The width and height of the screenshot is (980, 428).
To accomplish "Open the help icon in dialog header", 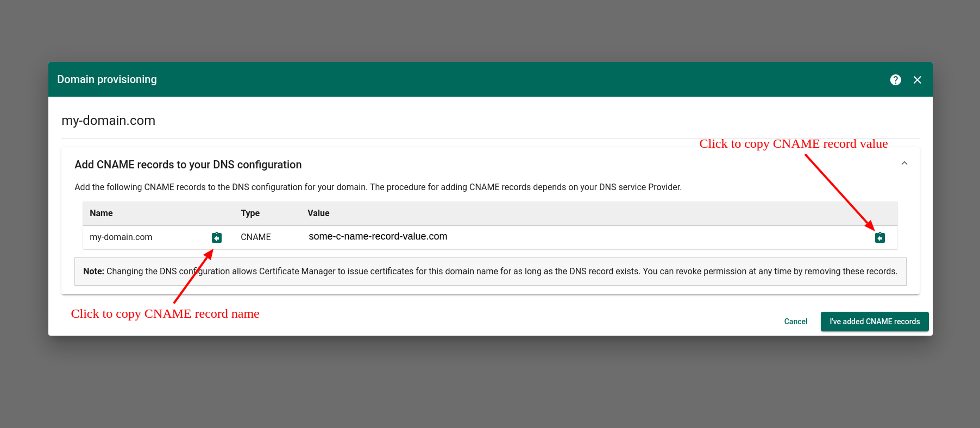I will (x=895, y=80).
